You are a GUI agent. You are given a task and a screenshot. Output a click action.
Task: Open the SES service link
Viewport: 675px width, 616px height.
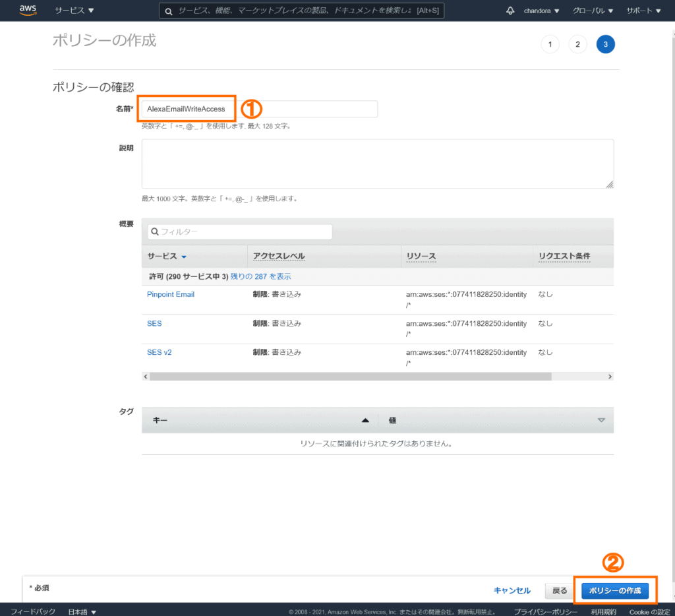click(154, 324)
